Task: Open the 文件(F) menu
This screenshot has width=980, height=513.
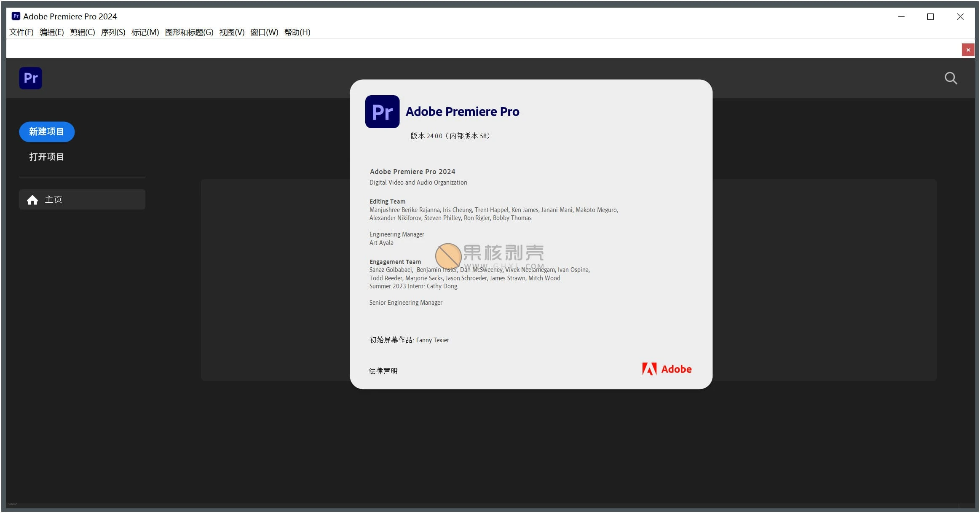Action: pos(21,32)
